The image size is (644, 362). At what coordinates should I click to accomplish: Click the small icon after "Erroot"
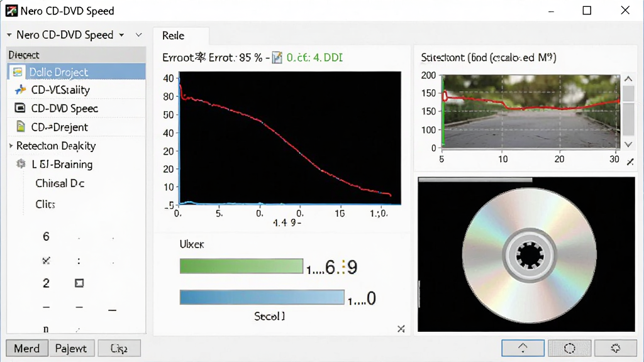point(201,57)
